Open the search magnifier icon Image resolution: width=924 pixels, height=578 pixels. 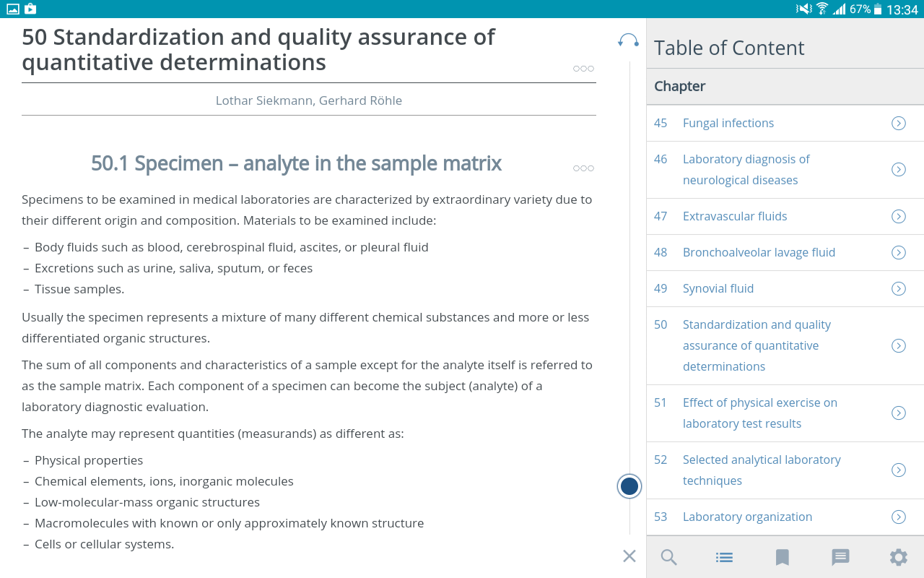pos(669,557)
